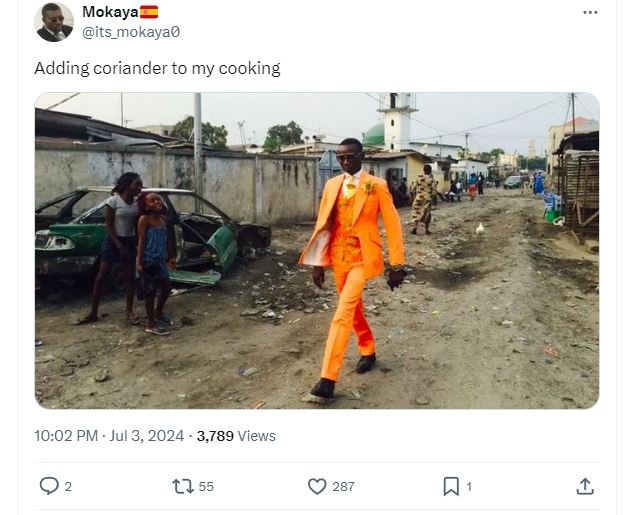Click the 3,789 Views count

point(236,436)
